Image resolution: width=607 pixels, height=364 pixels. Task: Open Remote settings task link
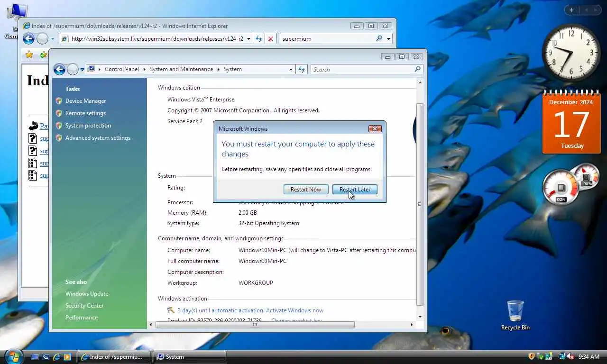coord(85,113)
